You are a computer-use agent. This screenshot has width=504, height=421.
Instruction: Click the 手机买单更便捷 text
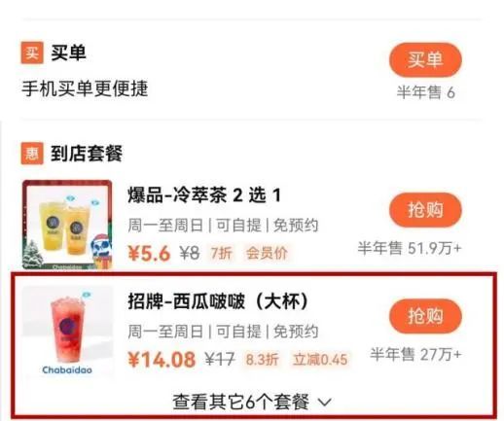click(85, 88)
